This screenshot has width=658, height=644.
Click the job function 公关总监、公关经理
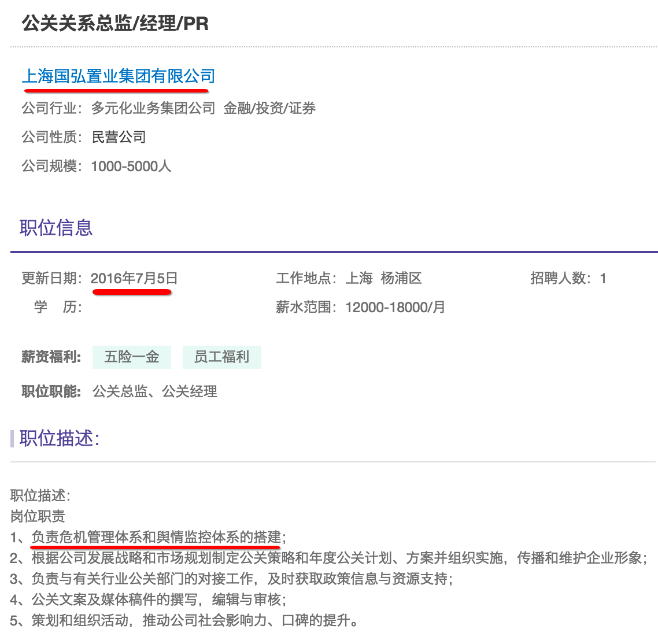pos(155,391)
